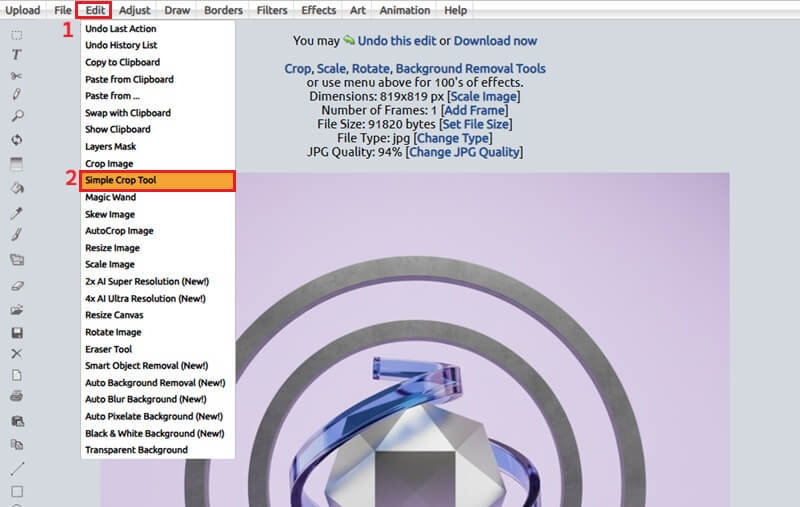Click the scissors cut tool icon
The width and height of the screenshot is (800, 507).
tap(17, 75)
